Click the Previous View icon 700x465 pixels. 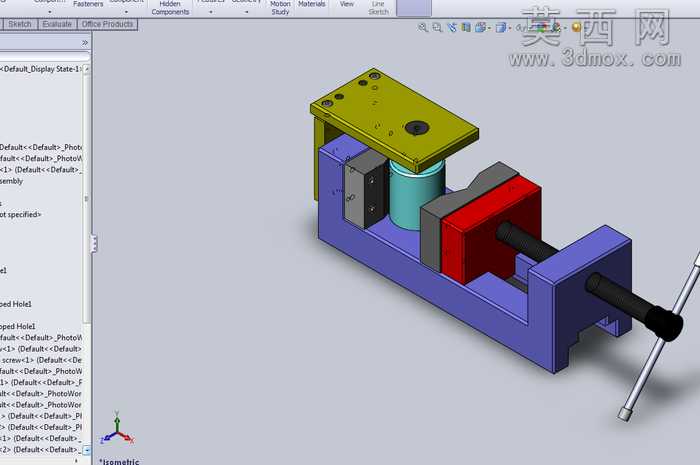pos(452,28)
